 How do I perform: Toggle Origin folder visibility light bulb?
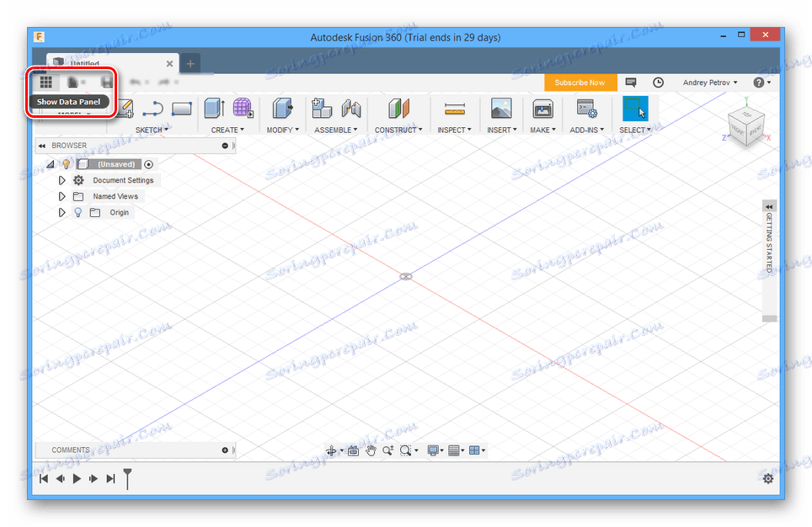tap(78, 212)
